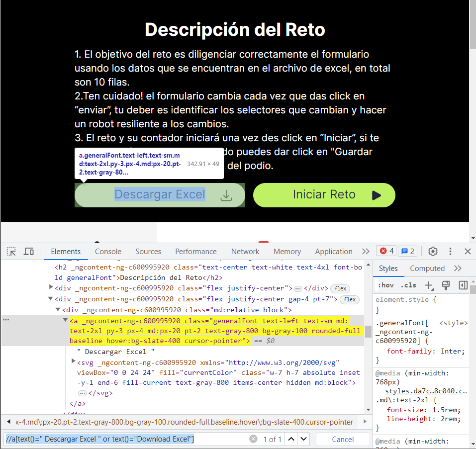476x449 pixels.
Task: Open the Computed styles tab
Action: tap(427, 268)
